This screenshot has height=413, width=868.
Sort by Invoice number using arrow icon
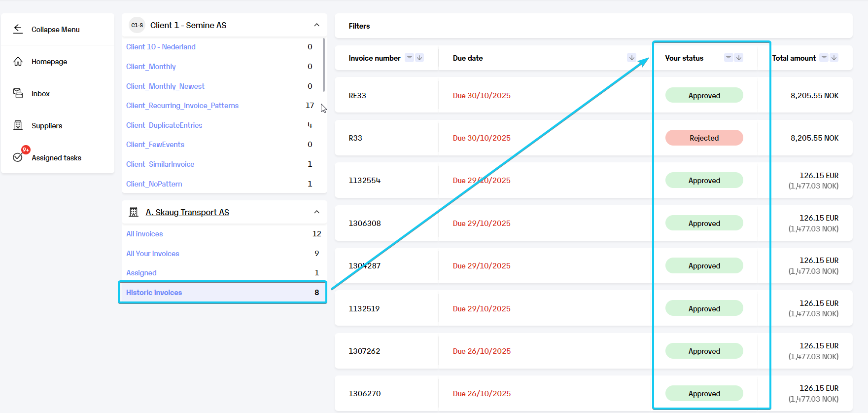[419, 58]
